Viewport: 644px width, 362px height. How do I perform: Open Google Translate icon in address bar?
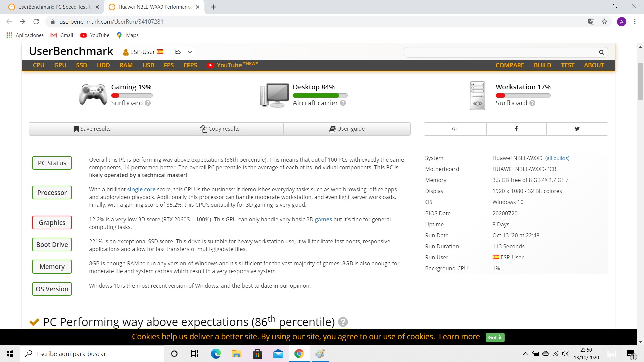(591, 22)
